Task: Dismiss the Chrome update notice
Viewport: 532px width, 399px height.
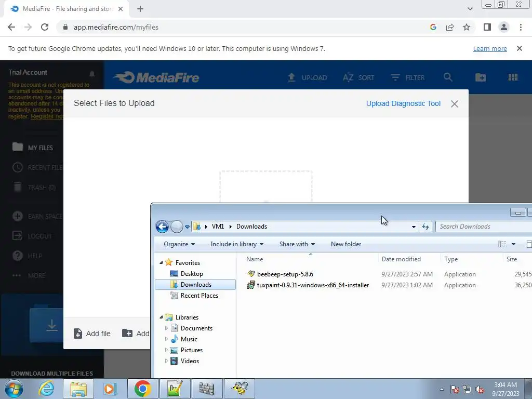Action: [520, 48]
